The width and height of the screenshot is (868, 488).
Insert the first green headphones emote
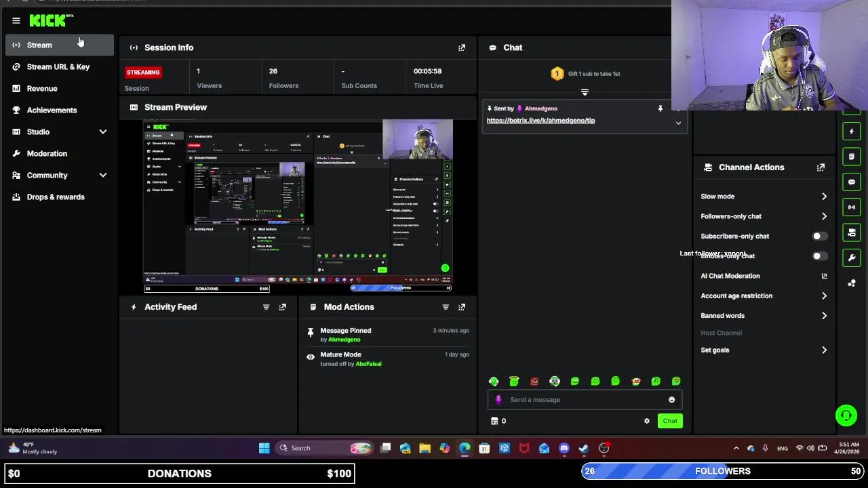coord(494,382)
